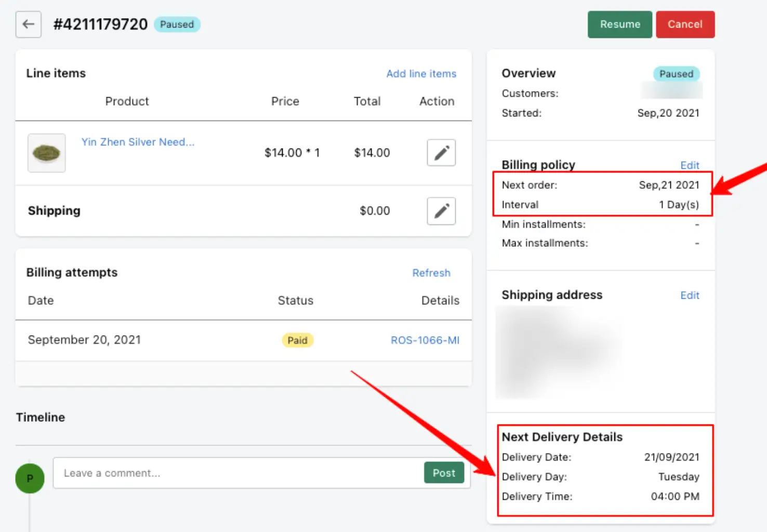Click the Delivery Time value 04:00 PM
This screenshot has height=532, width=767.
[x=675, y=497]
